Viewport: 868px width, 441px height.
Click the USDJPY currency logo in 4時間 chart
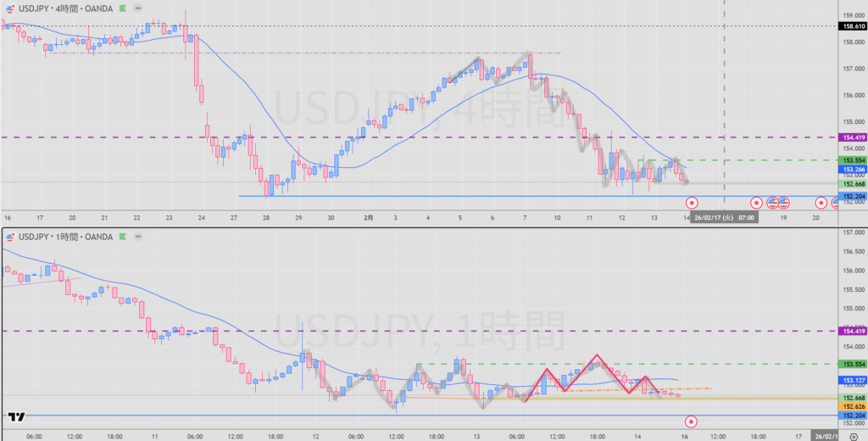pyautogui.click(x=10, y=10)
